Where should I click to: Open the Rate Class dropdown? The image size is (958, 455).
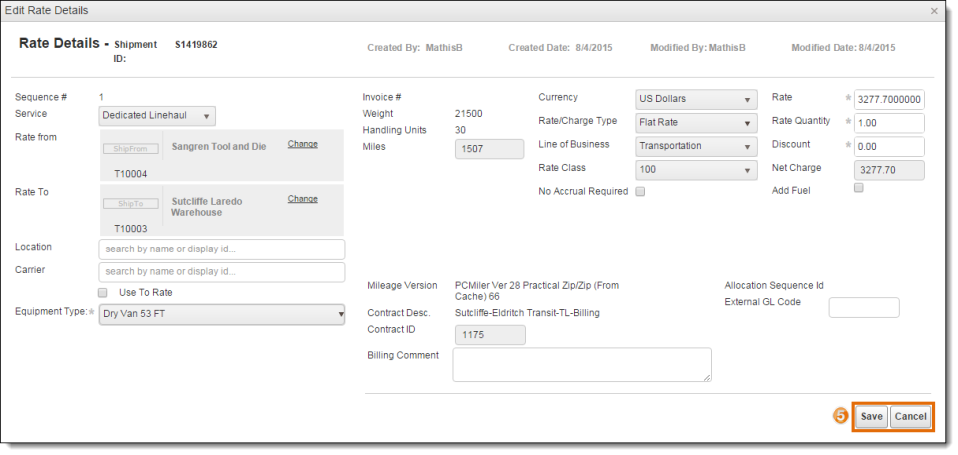coord(696,170)
